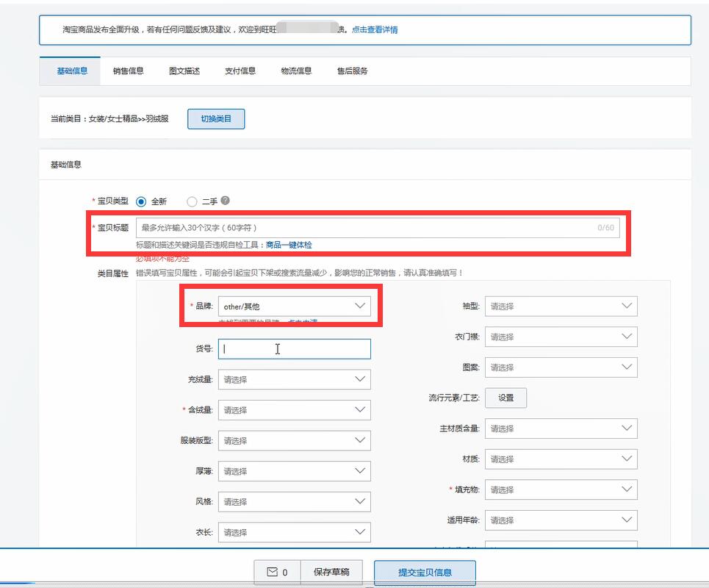This screenshot has height=588, width=709.
Task: Go to the 物流信息 tab
Action: [296, 71]
